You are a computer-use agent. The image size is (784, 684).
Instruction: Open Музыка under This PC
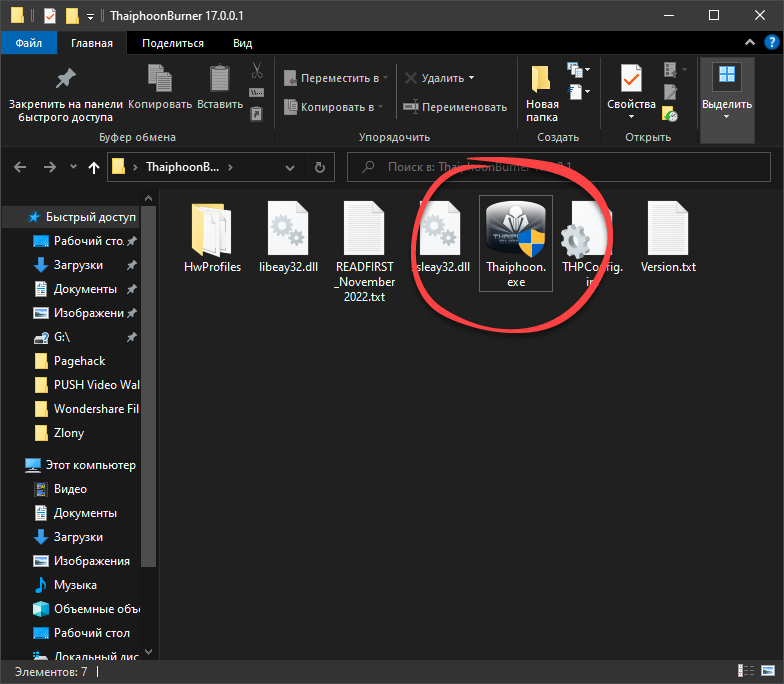(75, 585)
